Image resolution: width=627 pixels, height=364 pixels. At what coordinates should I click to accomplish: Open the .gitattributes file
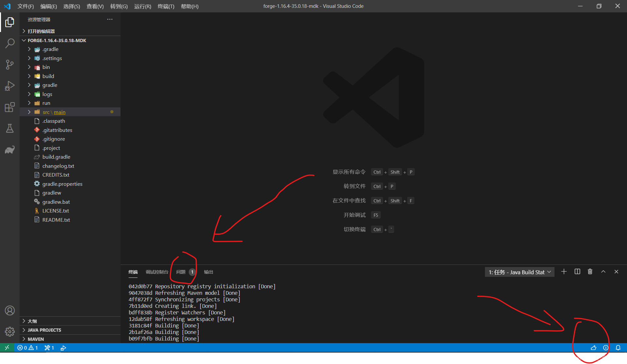coord(70,130)
